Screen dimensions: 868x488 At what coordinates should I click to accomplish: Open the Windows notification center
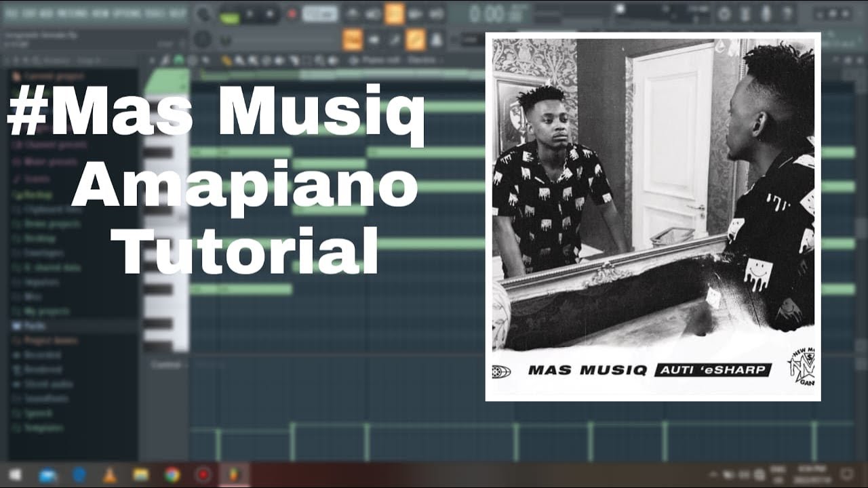pyautogui.click(x=846, y=474)
